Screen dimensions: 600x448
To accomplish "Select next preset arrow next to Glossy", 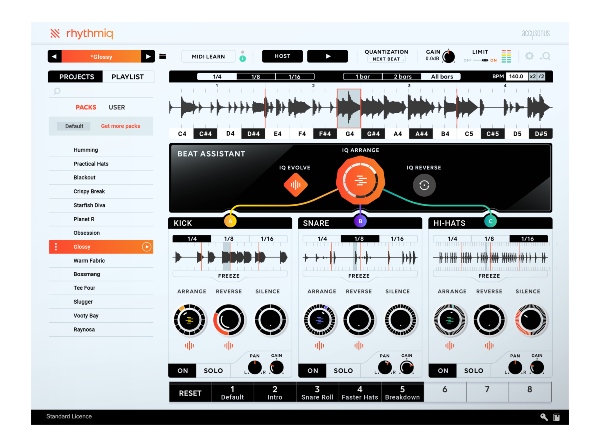I will [148, 57].
